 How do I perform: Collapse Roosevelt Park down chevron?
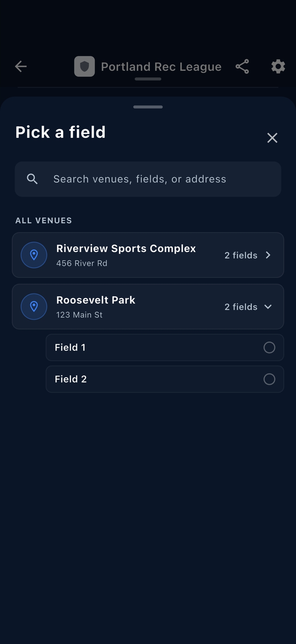[268, 307]
